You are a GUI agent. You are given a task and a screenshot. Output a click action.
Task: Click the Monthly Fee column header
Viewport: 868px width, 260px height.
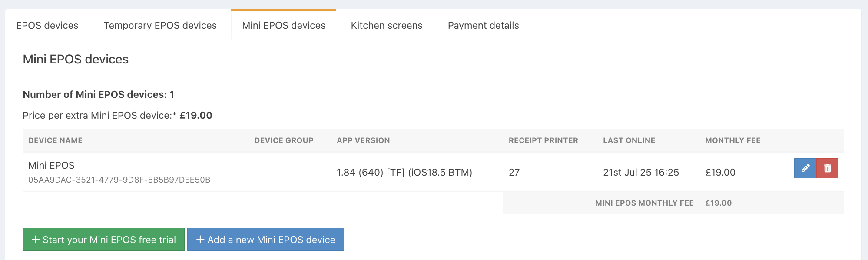[x=733, y=140]
